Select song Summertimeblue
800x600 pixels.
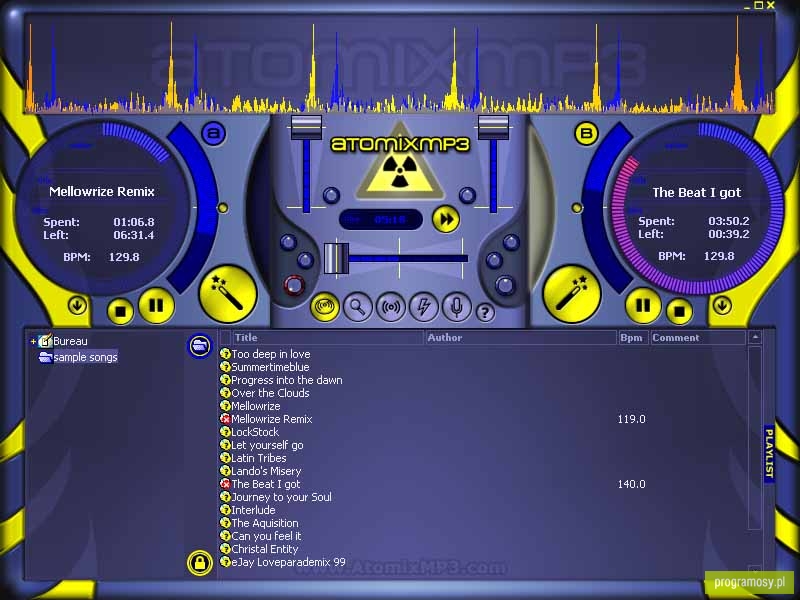(x=270, y=367)
